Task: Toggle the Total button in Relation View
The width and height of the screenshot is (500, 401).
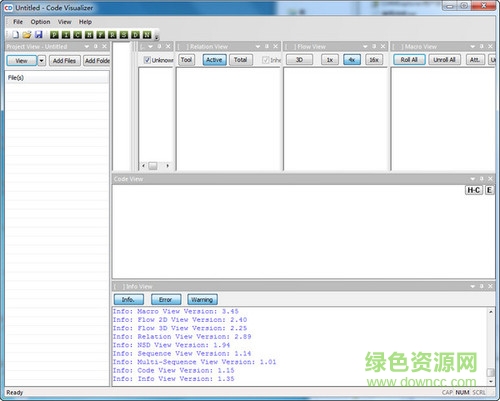Action: (x=241, y=60)
